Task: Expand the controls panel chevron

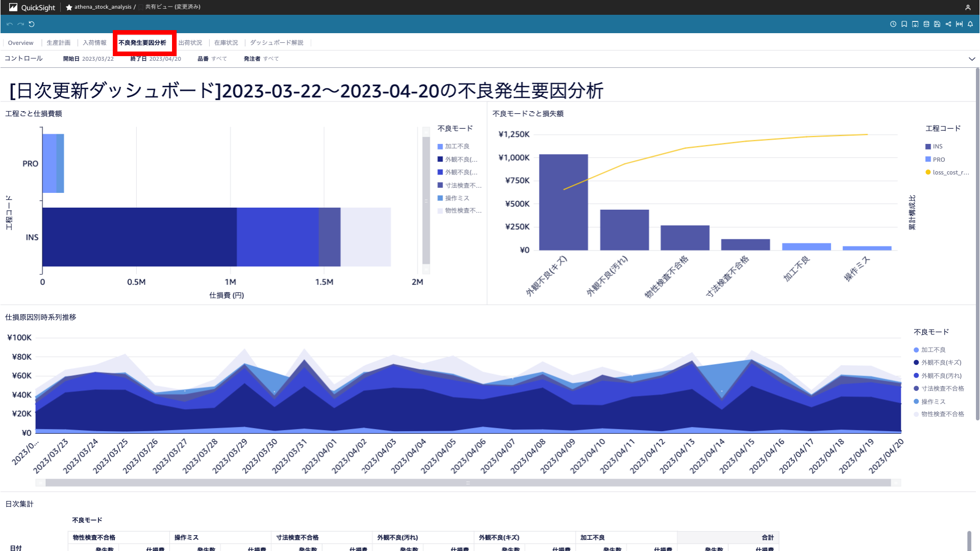Action: click(x=971, y=59)
